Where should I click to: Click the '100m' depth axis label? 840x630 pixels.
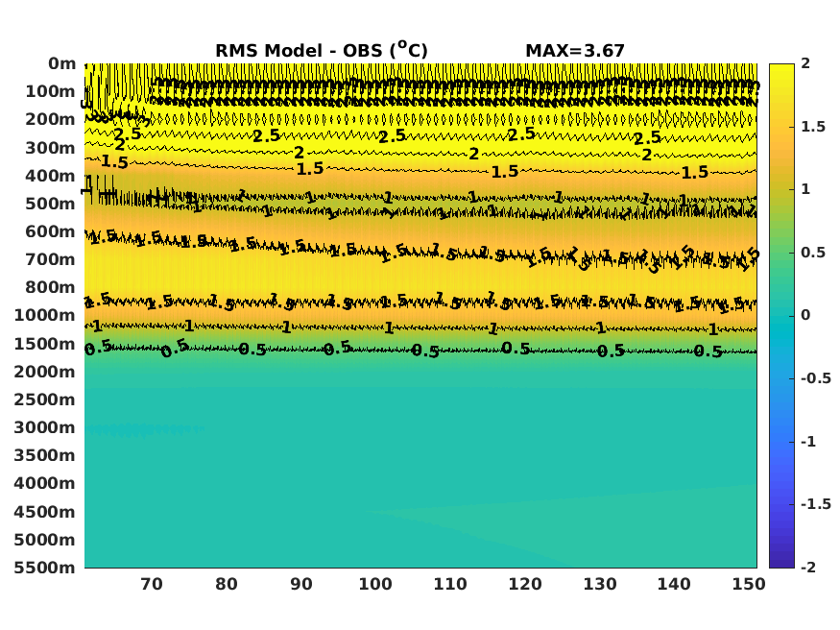[50, 91]
